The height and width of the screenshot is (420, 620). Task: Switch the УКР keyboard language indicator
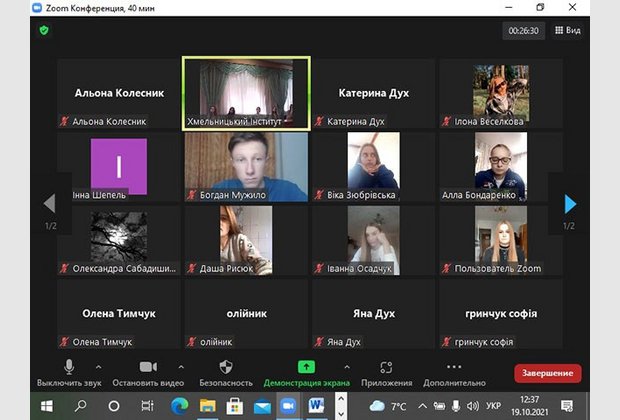point(494,406)
